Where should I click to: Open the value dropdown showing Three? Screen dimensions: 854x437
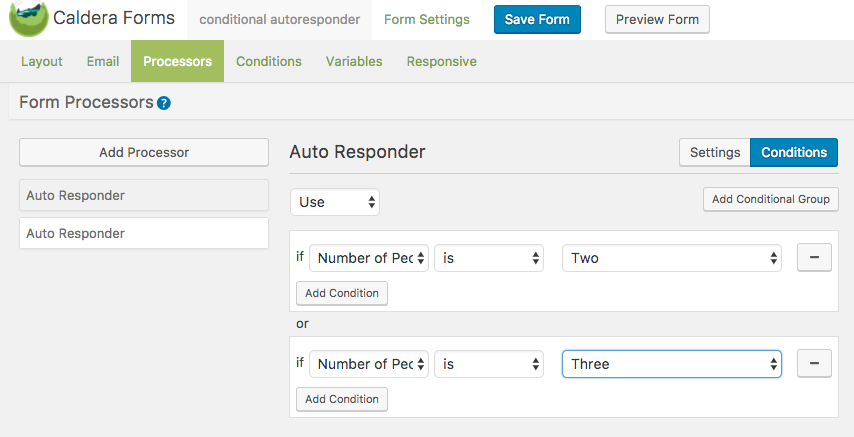(672, 364)
